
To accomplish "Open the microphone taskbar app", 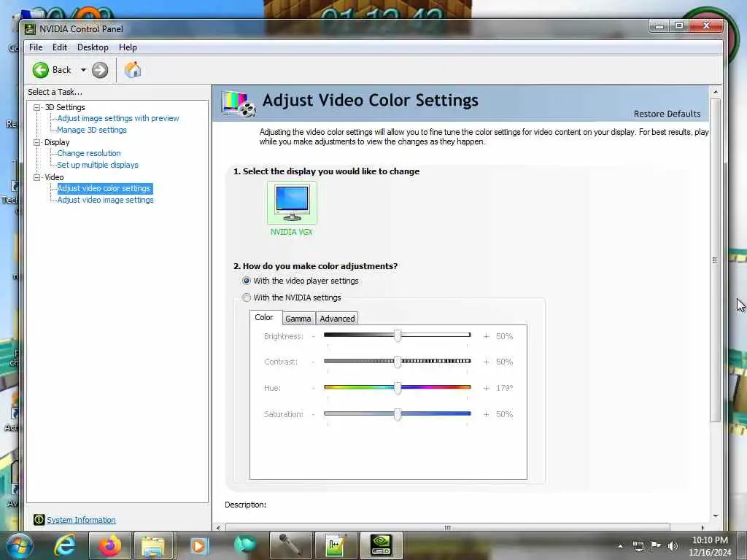I will click(290, 545).
